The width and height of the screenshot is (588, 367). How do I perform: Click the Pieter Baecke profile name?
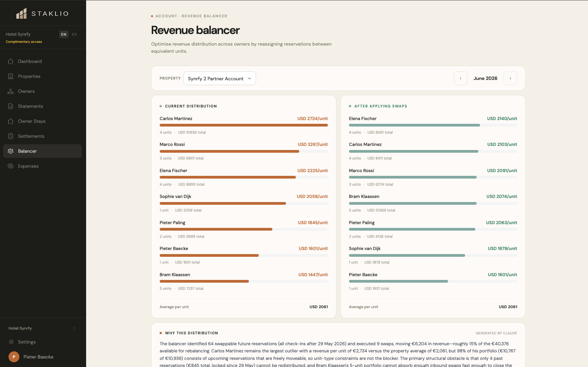click(38, 357)
